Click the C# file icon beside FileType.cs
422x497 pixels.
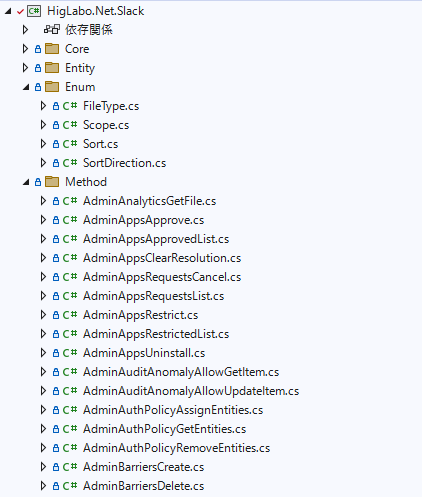[x=70, y=106]
